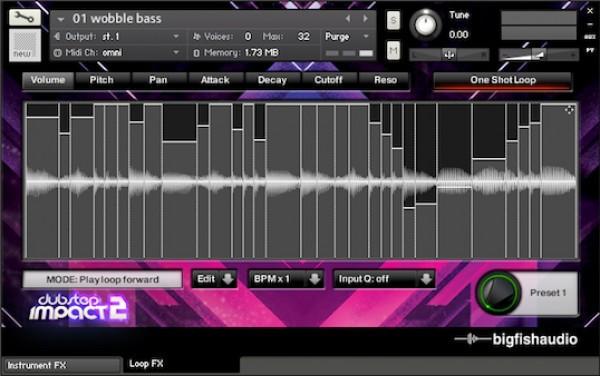The height and width of the screenshot is (376, 600).
Task: Open the Input Q: off dropdown
Action: [384, 279]
